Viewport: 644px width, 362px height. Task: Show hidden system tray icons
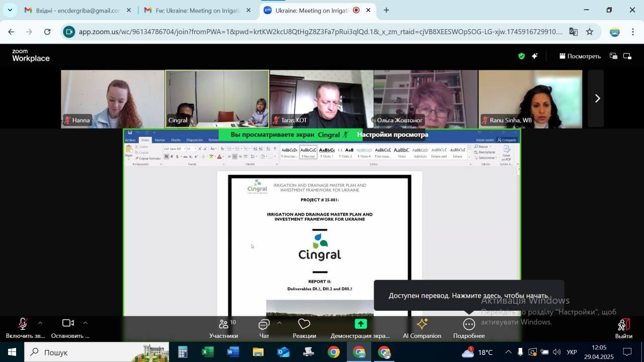pos(508,352)
